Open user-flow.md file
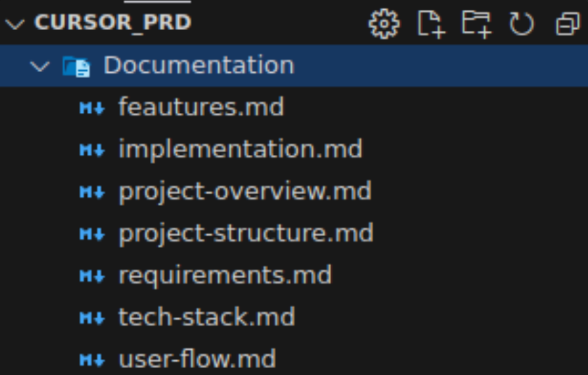Screen dimensions: 588x375 pos(197,360)
